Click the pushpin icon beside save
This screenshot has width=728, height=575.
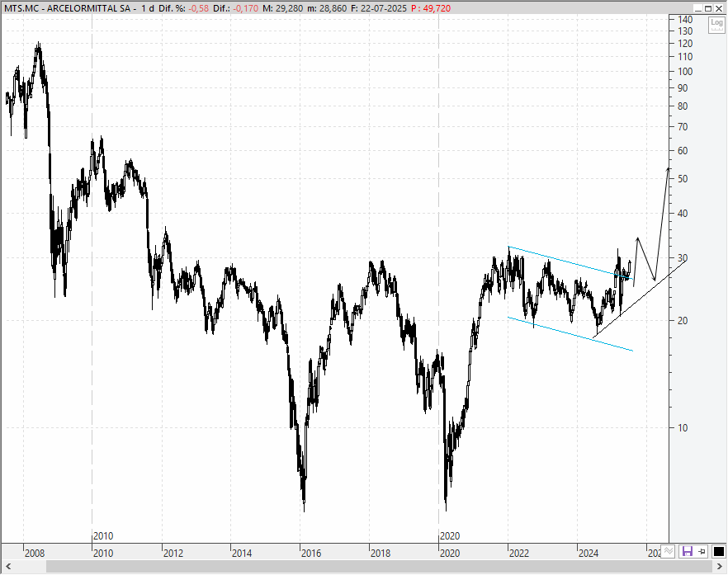point(702,551)
